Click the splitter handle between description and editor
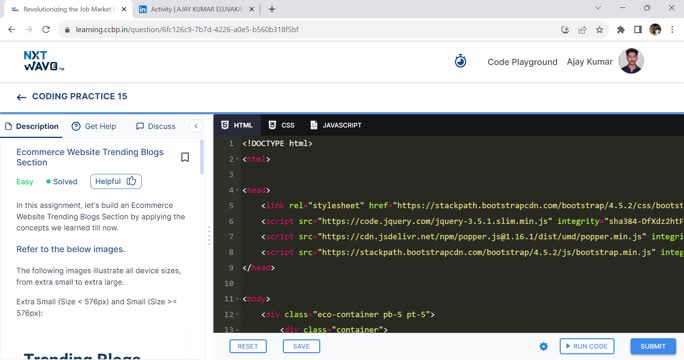 pyautogui.click(x=209, y=236)
